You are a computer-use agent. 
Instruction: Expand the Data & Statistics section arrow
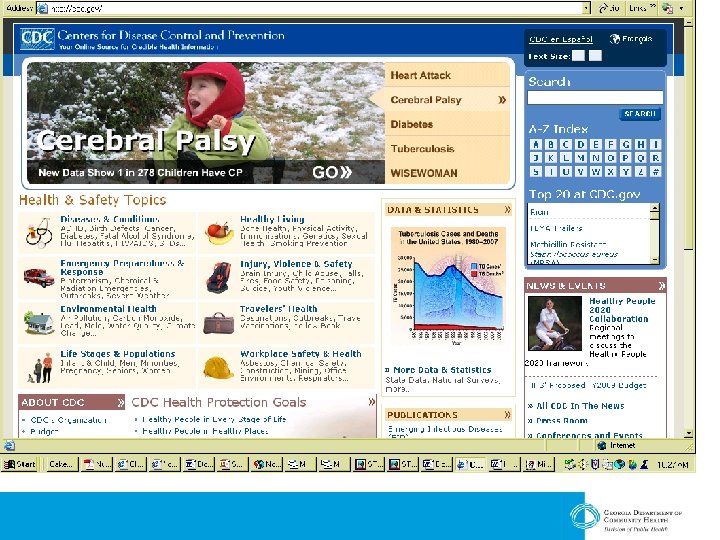pyautogui.click(x=507, y=209)
